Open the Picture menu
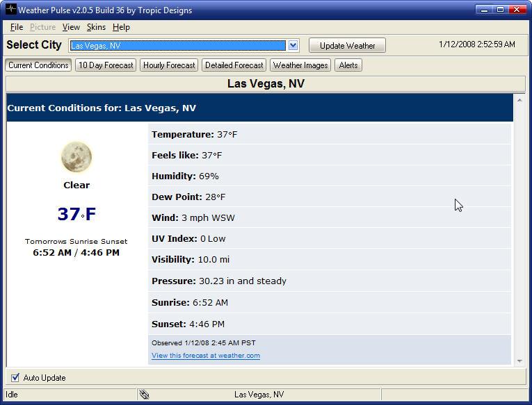 [42, 27]
